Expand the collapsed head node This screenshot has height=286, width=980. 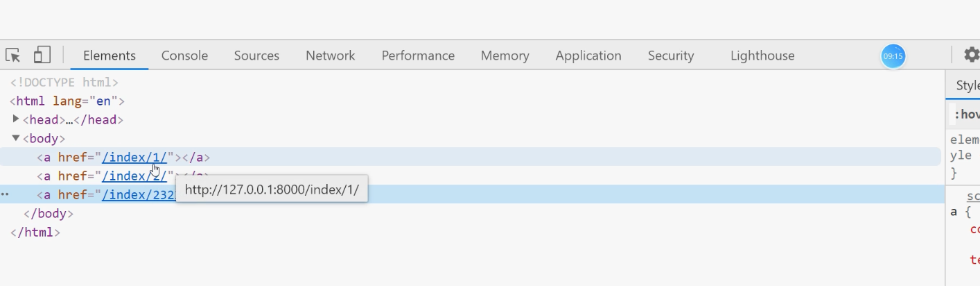pyautogui.click(x=16, y=119)
